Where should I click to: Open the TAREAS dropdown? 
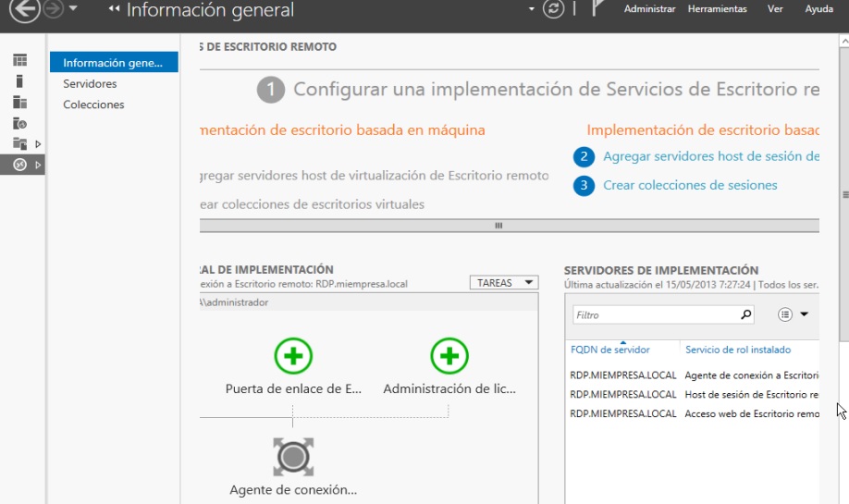(503, 283)
